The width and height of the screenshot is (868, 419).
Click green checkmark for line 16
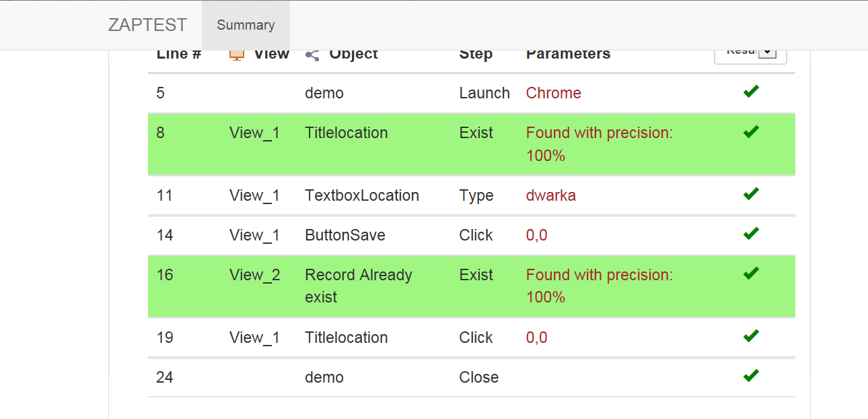(751, 273)
